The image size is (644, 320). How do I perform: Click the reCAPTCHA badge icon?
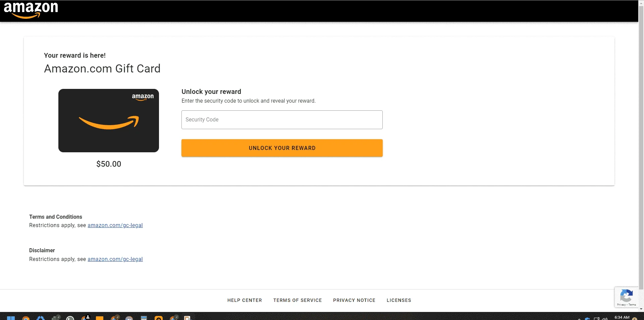tap(626, 296)
